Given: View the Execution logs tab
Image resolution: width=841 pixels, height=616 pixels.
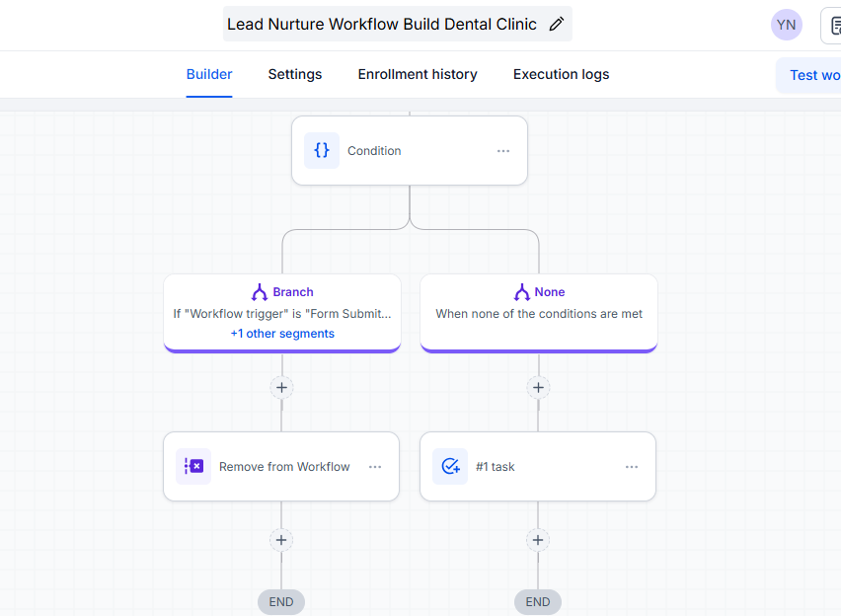Looking at the screenshot, I should [561, 74].
